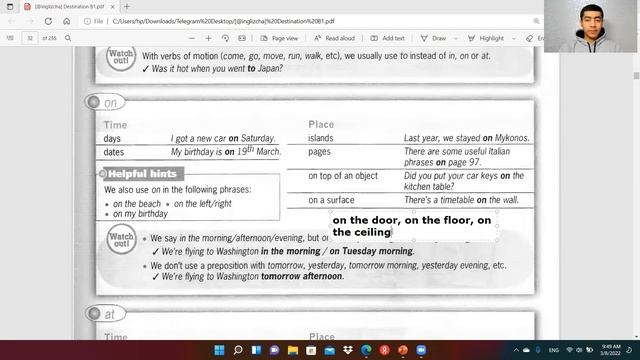This screenshot has width=640, height=360.
Task: Refresh the page
Action: [48, 21]
